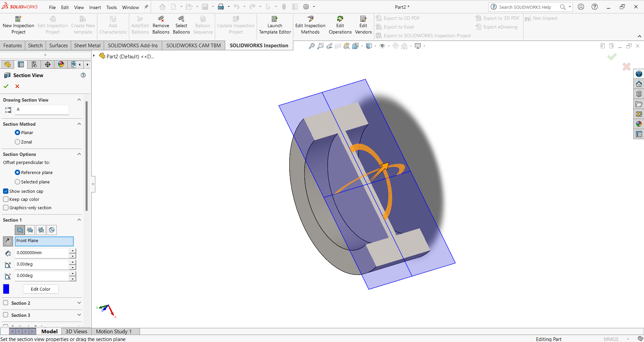Click the Edit Color button

click(x=41, y=289)
